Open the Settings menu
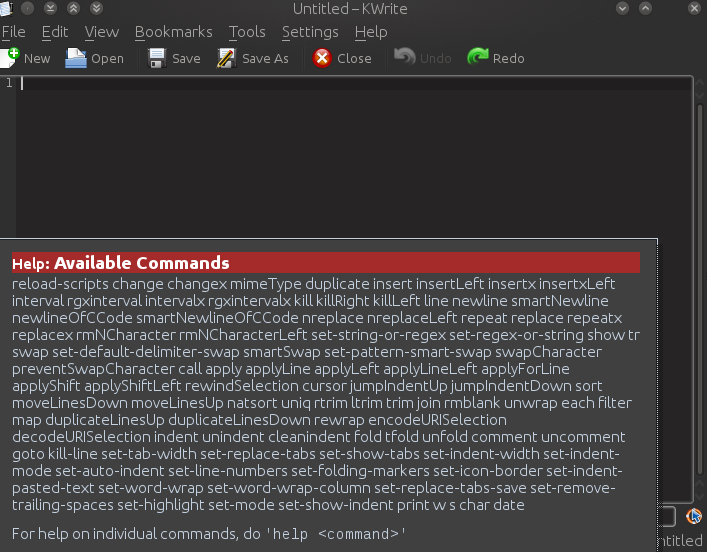The height and width of the screenshot is (552, 707). point(310,32)
